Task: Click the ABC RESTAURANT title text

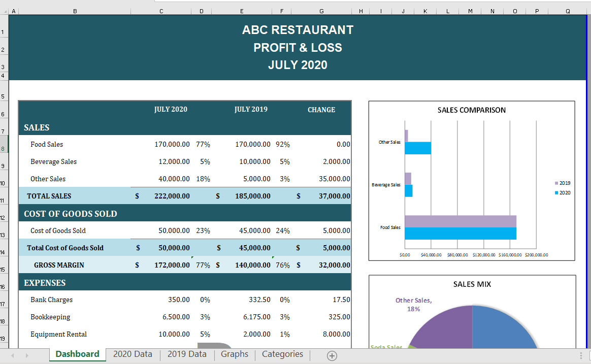Action: [x=298, y=30]
